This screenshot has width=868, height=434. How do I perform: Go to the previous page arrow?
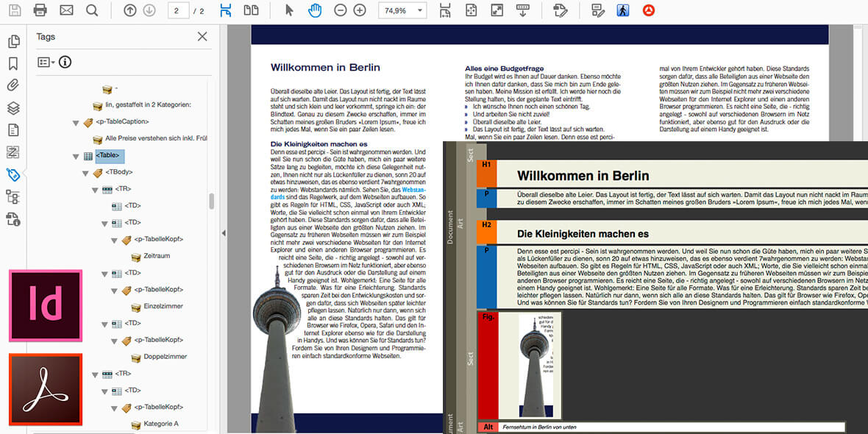(x=129, y=10)
